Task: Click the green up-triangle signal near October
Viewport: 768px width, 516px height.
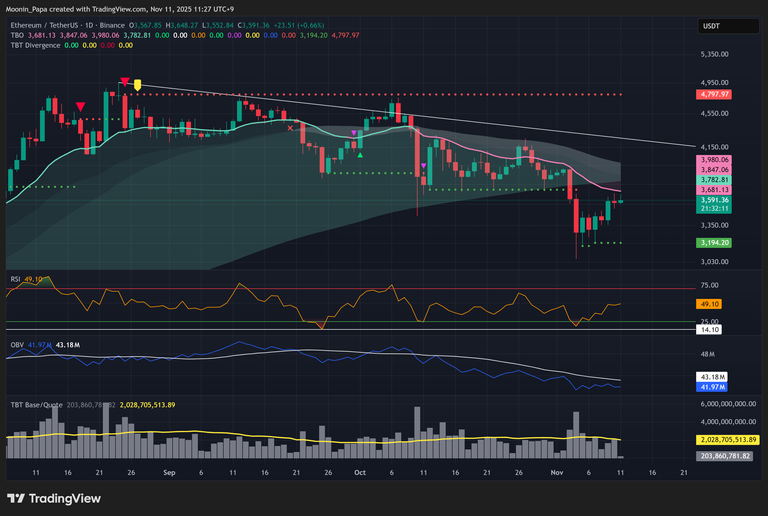Action: pyautogui.click(x=360, y=154)
